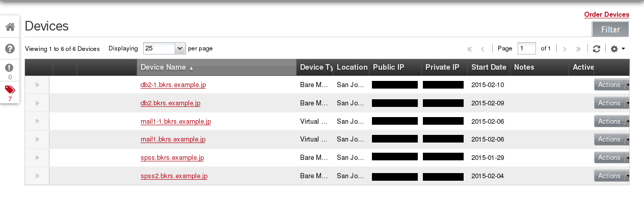Expand the mail1.bkrs.example.jp row details
644x197 pixels.
pyautogui.click(x=38, y=139)
